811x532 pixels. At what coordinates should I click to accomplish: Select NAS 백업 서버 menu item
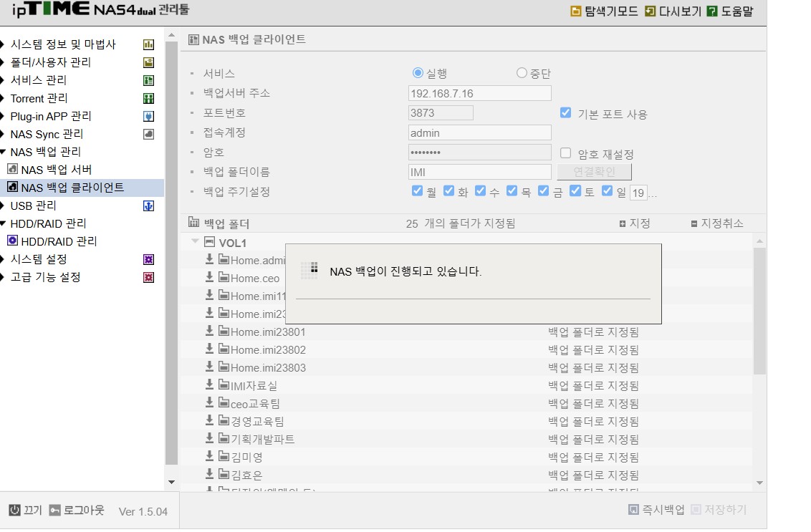point(57,170)
